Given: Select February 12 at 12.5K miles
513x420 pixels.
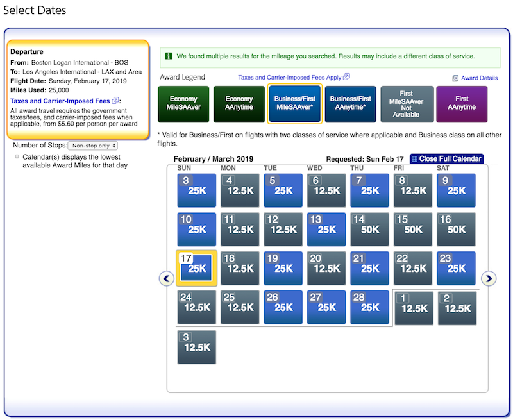Looking at the screenshot, I should coord(283,230).
